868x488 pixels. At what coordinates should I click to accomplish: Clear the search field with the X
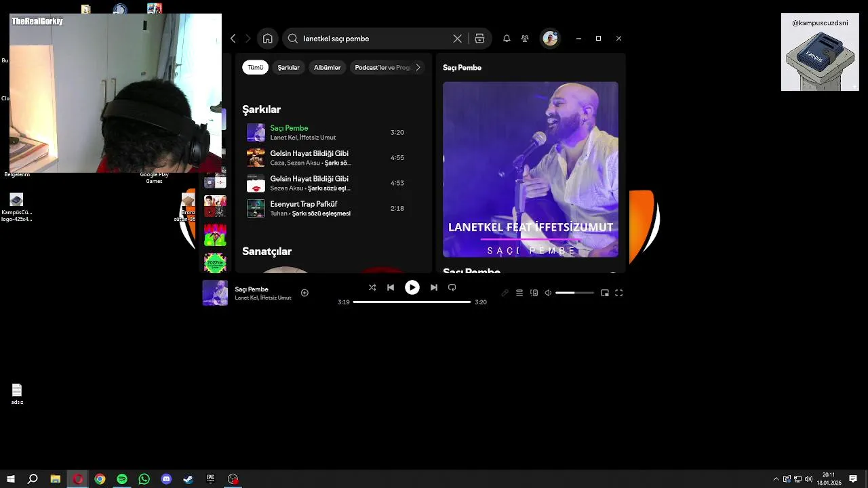coord(457,39)
